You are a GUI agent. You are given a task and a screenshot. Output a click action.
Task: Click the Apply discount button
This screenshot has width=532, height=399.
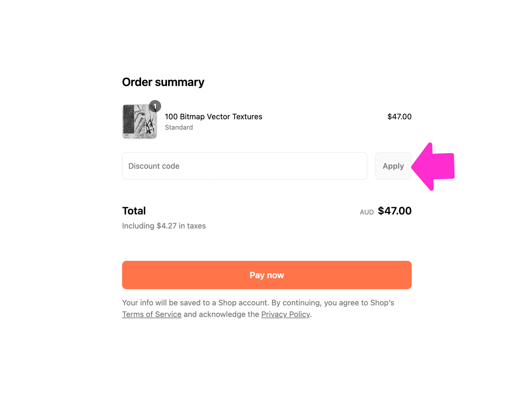point(393,166)
